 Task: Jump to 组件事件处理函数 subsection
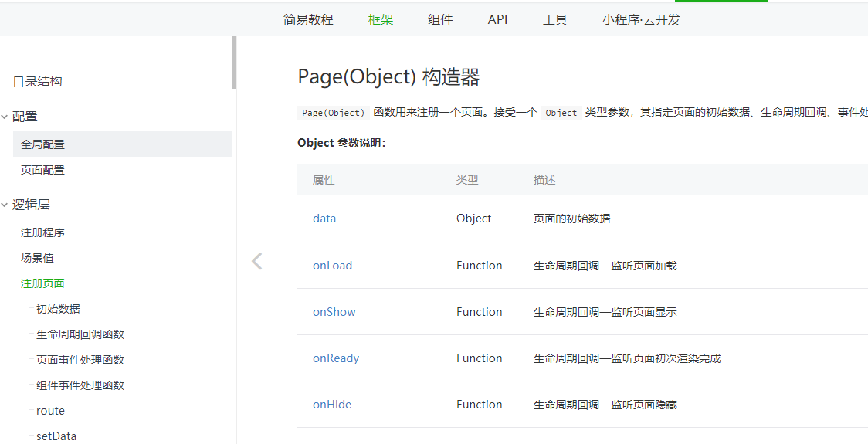click(x=80, y=385)
